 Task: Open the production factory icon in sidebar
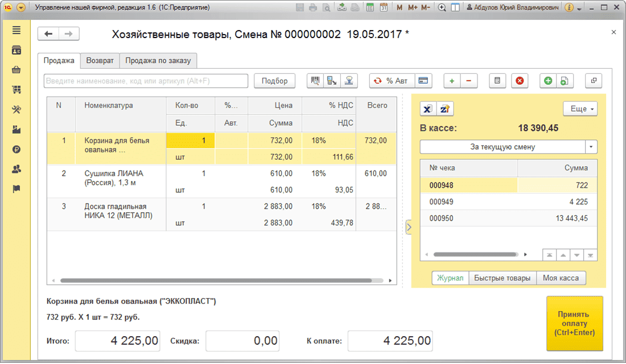tap(17, 129)
